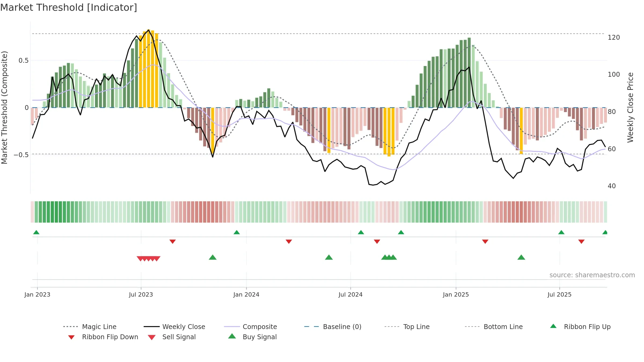The image size is (644, 362).
Task: Click the 100 price tick label
Action: tap(614, 74)
